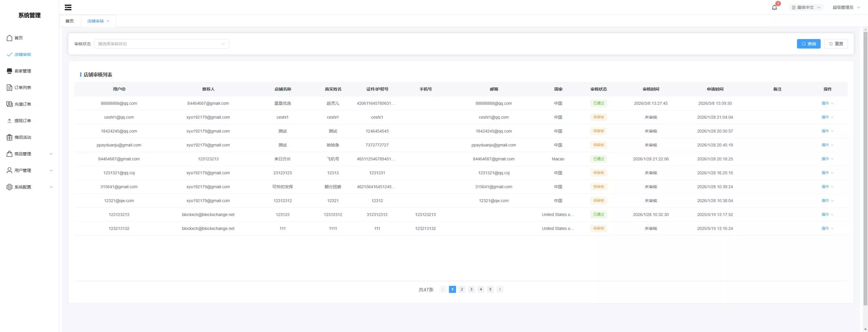Go to page 3 in pagination
Image resolution: width=868 pixels, height=332 pixels.
[x=471, y=289]
